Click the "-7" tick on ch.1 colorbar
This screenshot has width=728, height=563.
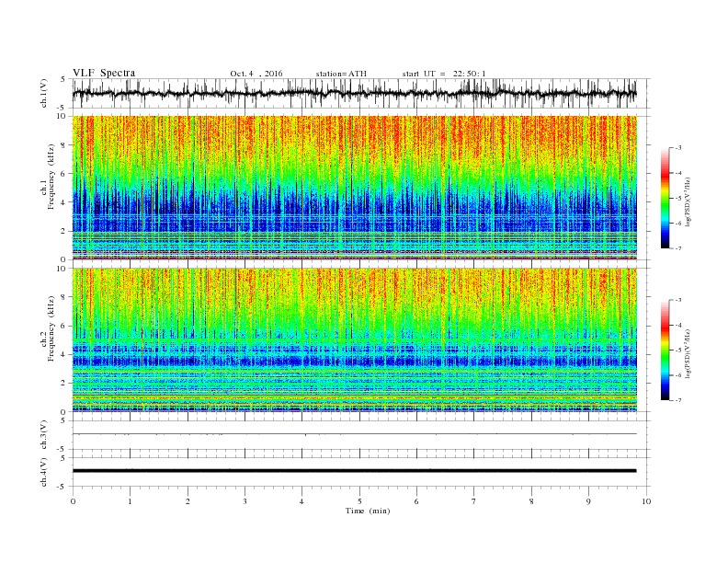[x=678, y=248]
